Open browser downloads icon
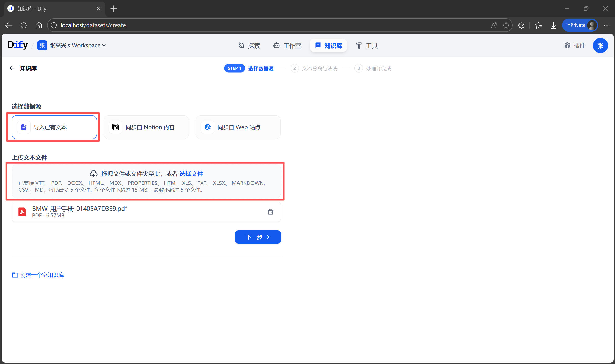 [x=553, y=25]
